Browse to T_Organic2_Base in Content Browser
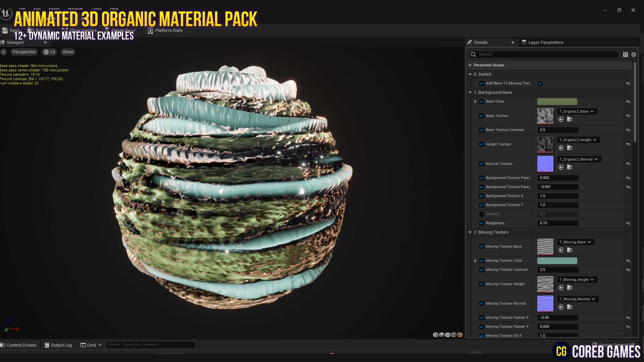Screen dimensions: 644x362 (570, 119)
